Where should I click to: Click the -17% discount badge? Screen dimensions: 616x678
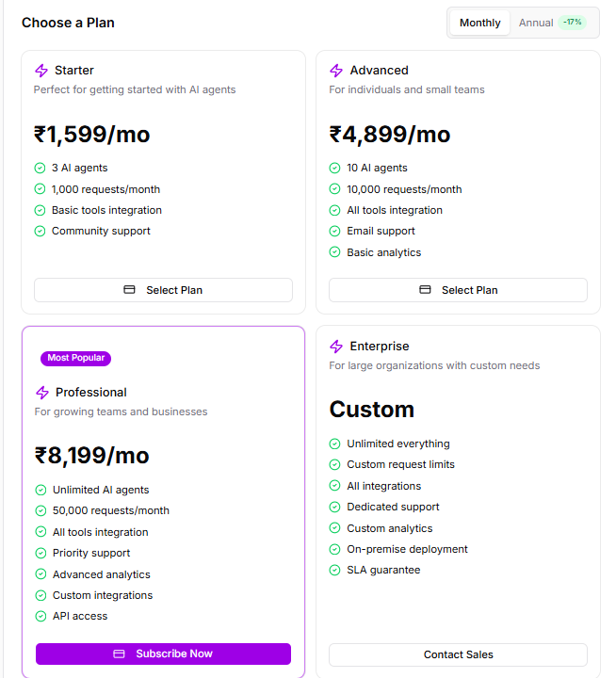(x=572, y=23)
